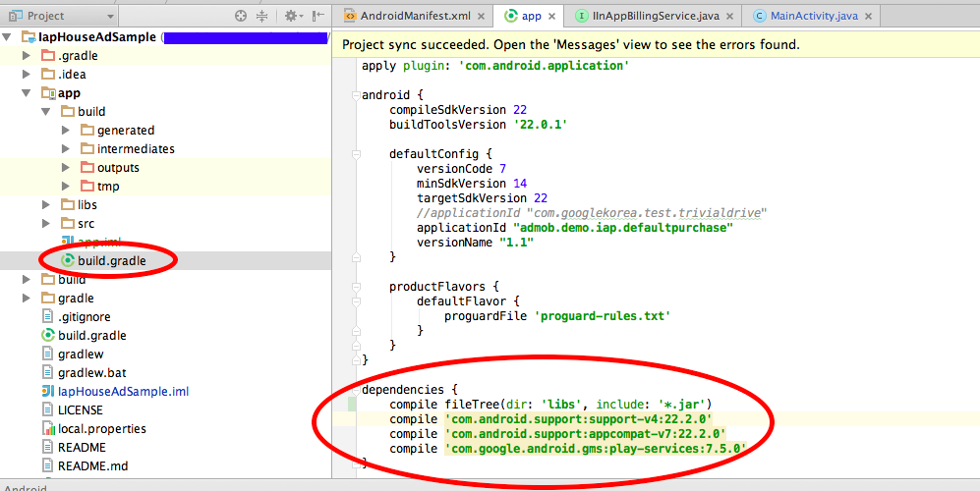Screen dimensions: 980x491
Task: Close the app editor tab
Action: [551, 17]
